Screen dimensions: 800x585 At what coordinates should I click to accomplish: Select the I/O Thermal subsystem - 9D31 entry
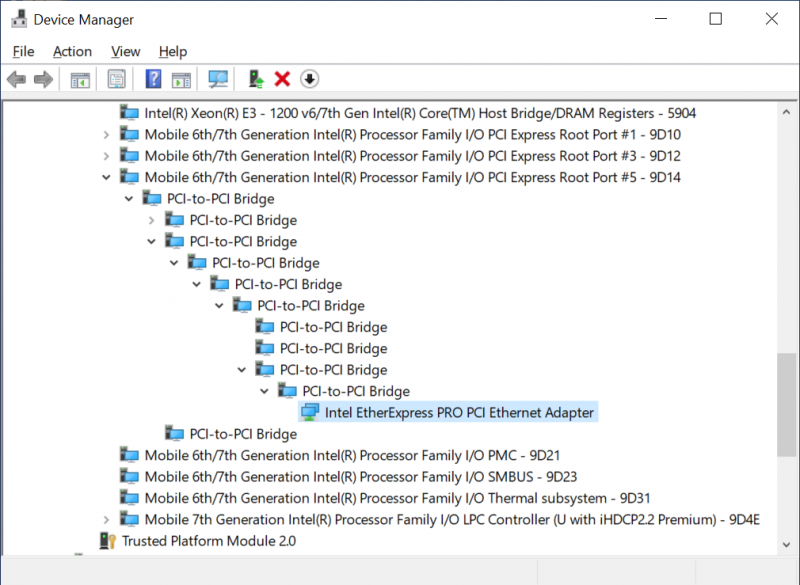click(397, 498)
